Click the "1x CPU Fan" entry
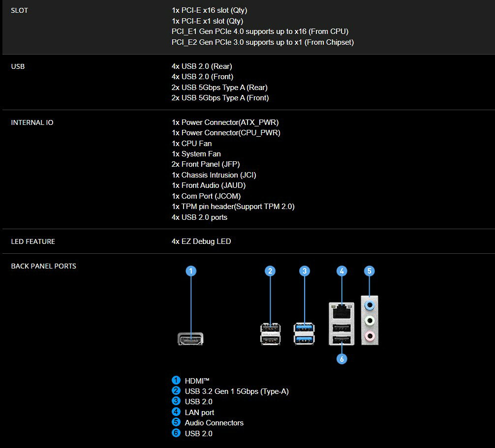 point(191,144)
